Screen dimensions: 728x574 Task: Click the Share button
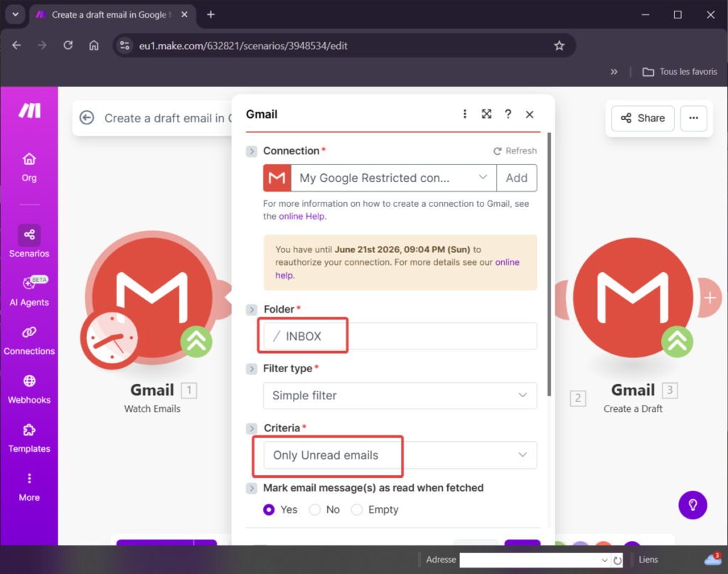pos(643,118)
